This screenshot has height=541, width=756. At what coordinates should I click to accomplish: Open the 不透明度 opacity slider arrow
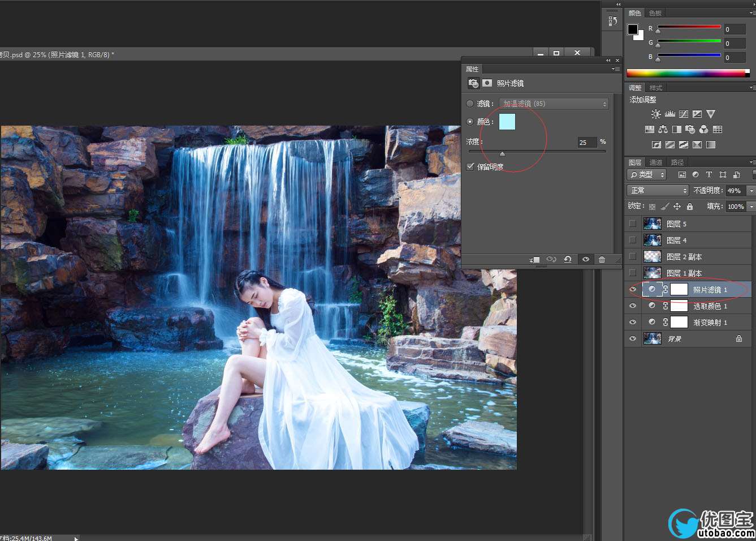pyautogui.click(x=751, y=191)
